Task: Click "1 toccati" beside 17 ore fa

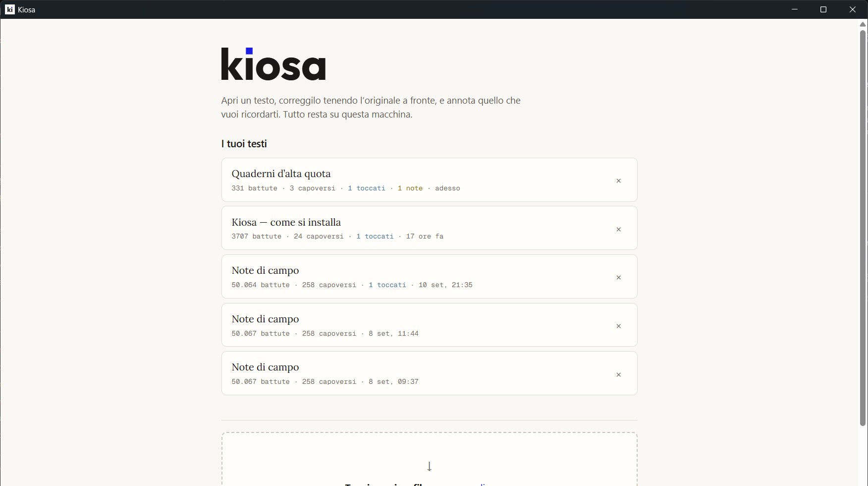Action: pos(375,237)
